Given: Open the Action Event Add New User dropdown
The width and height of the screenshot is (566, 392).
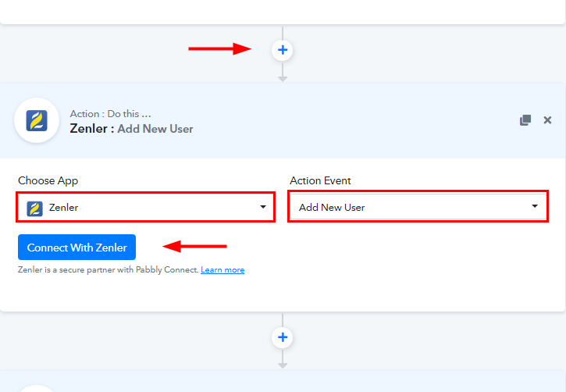Looking at the screenshot, I should tap(418, 206).
